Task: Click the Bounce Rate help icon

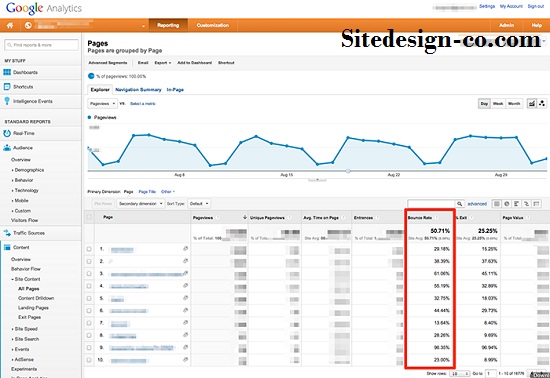Action: pos(436,218)
